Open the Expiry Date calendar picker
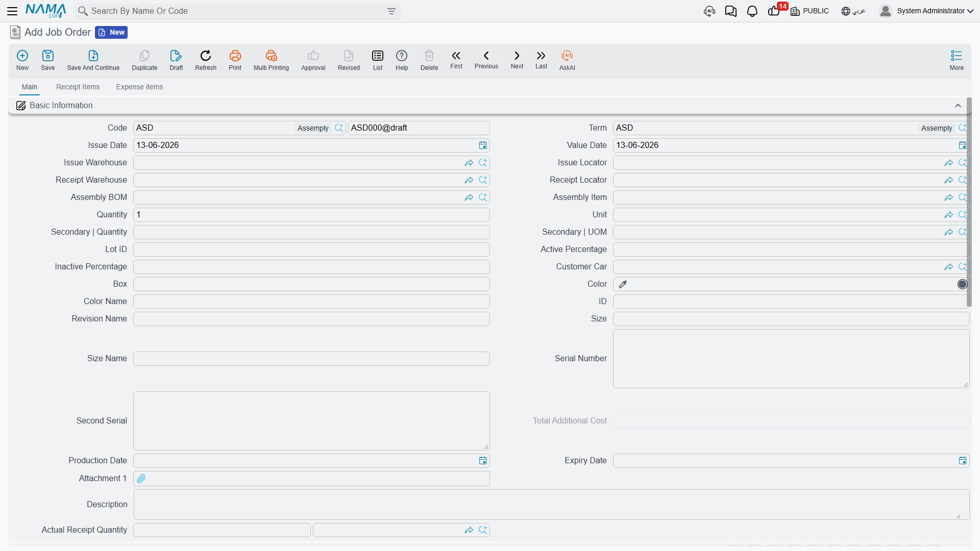This screenshot has width=980, height=551. (x=963, y=461)
